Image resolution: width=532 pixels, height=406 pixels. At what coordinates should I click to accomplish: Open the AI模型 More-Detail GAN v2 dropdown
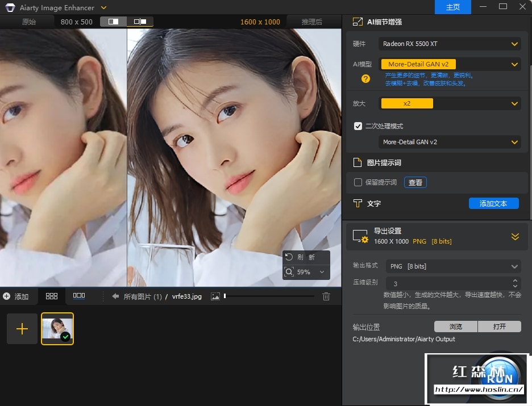[450, 64]
